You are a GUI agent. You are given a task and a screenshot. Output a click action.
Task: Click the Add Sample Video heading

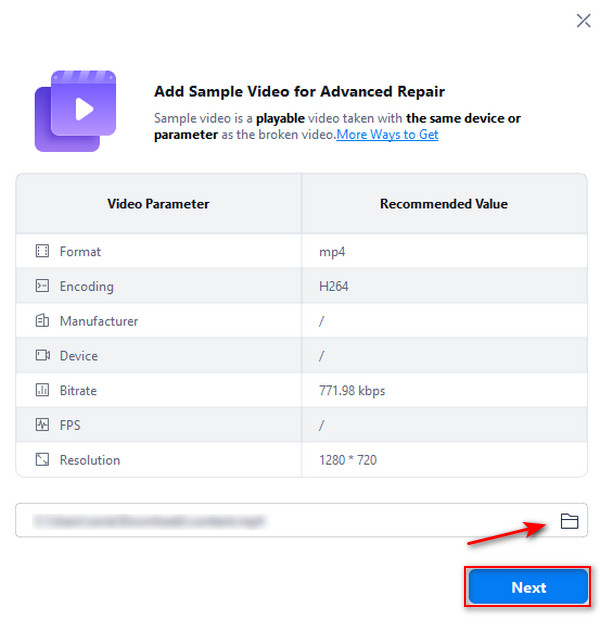click(299, 91)
